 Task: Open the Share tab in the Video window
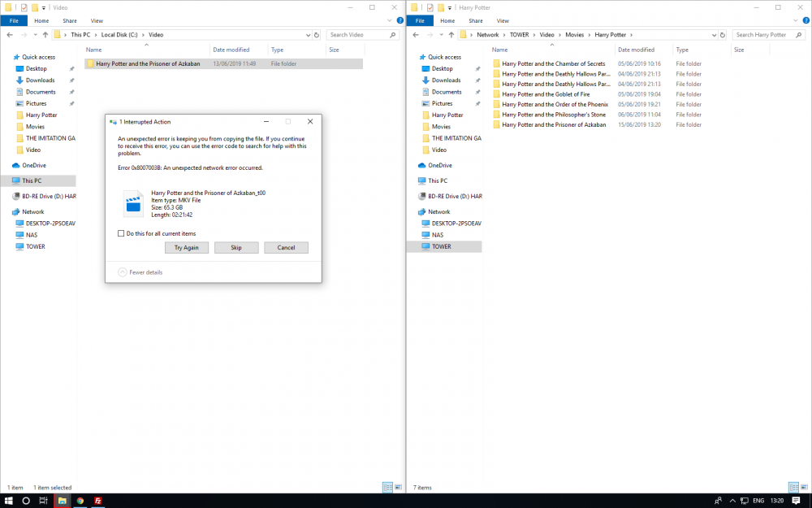click(70, 21)
